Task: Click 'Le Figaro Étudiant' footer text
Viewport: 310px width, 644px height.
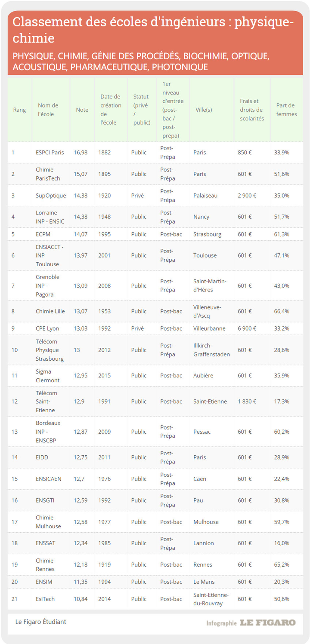Action: (x=40, y=622)
